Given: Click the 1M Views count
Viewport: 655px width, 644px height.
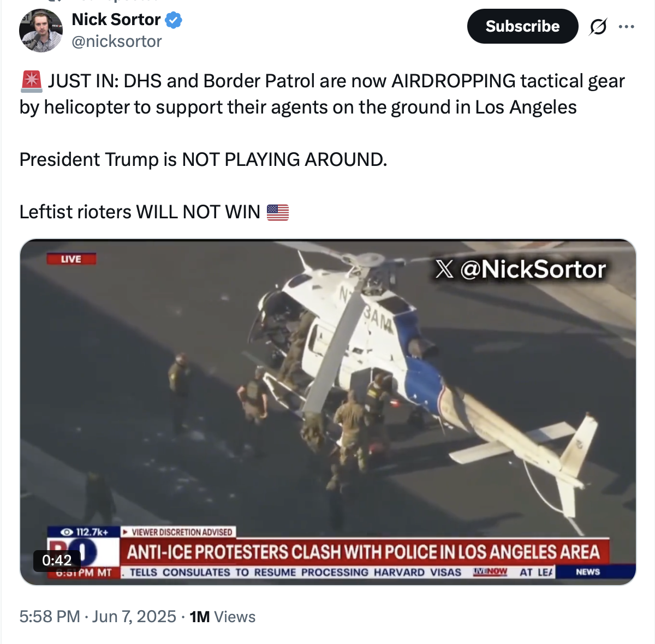Looking at the screenshot, I should click(223, 617).
